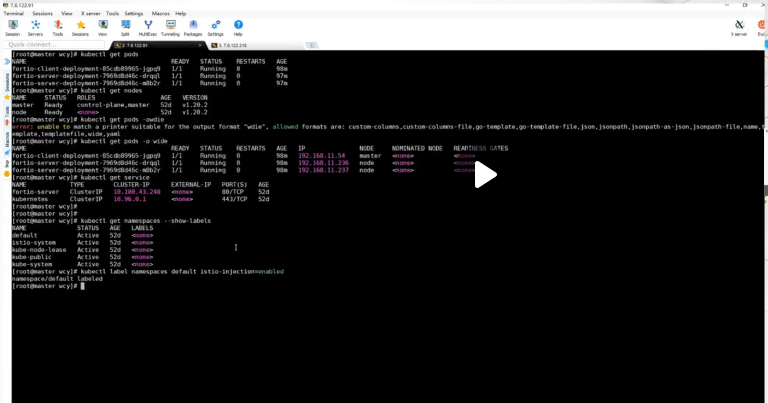768x403 pixels.
Task: Launch MultiExec mode from the toolbar
Action: point(147,28)
